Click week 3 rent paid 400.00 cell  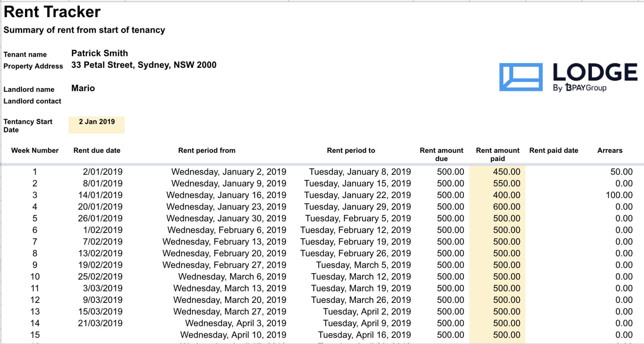(497, 195)
